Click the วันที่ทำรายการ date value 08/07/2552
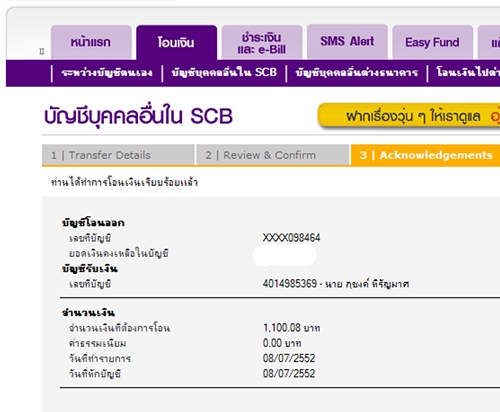Screen dimensions: 500x412 click(x=289, y=358)
